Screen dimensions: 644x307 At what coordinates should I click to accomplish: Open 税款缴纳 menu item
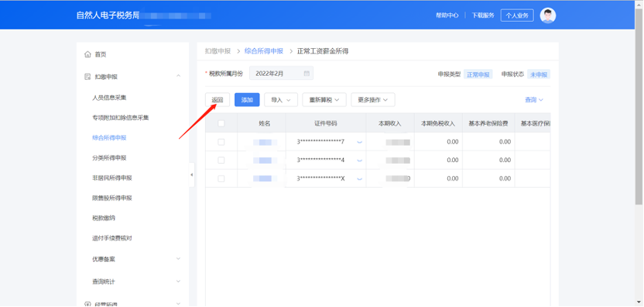click(x=104, y=218)
